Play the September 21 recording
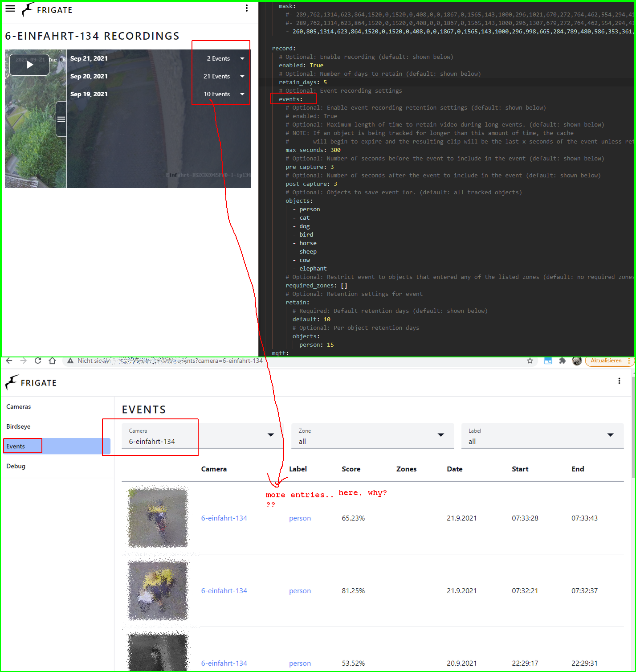This screenshot has height=672, width=636. coord(29,64)
